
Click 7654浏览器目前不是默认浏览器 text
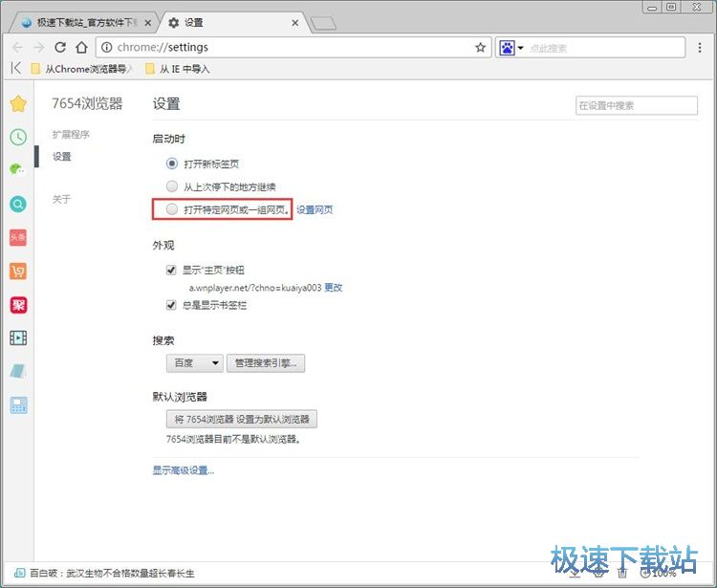click(x=233, y=440)
